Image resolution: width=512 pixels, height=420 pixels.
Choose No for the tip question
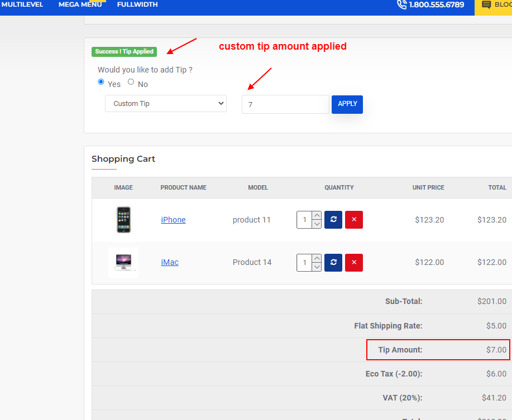click(x=130, y=81)
